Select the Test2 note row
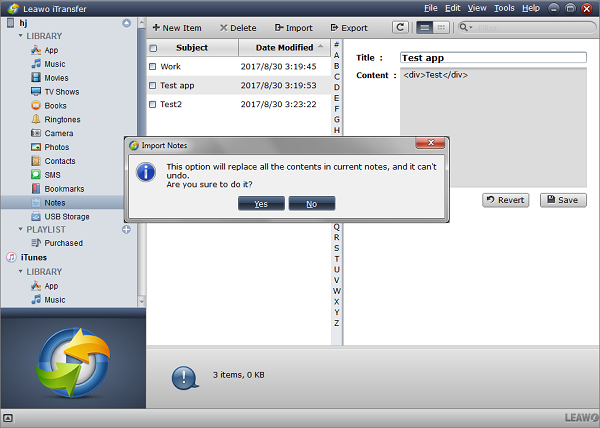Screen dimensions: 600x428 click(x=239, y=104)
